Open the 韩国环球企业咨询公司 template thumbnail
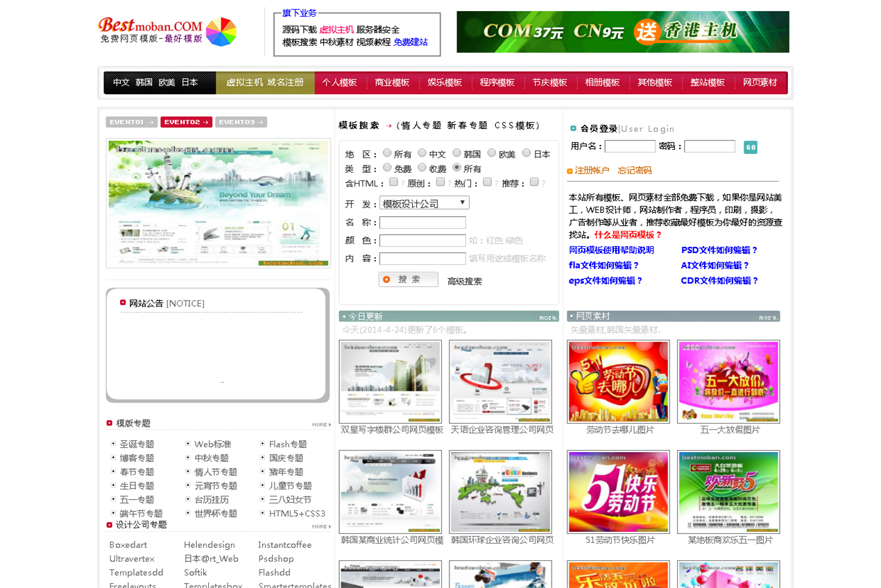 point(500,492)
